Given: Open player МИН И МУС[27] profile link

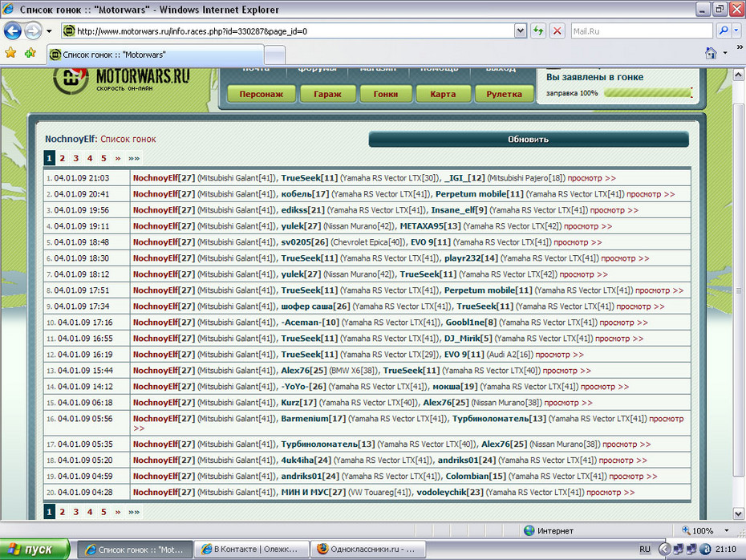Looking at the screenshot, I should tap(314, 493).
